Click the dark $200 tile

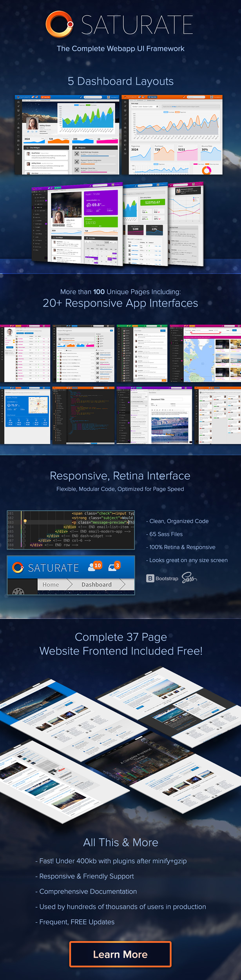(135, 230)
